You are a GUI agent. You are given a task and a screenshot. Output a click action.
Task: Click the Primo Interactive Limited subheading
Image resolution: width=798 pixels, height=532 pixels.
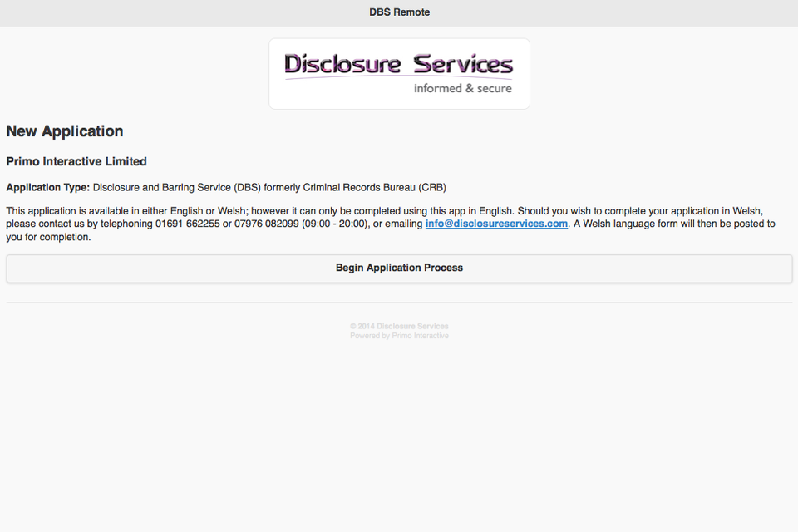(76, 161)
